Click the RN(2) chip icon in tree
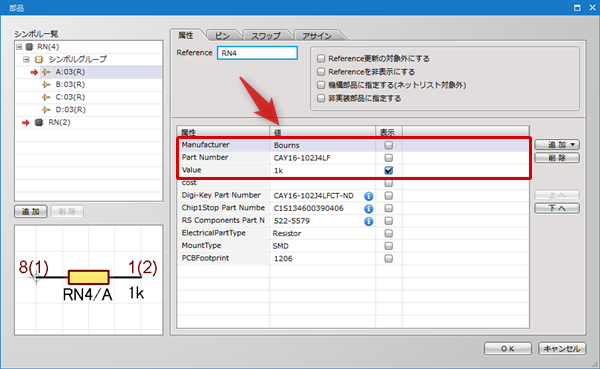 tap(39, 122)
